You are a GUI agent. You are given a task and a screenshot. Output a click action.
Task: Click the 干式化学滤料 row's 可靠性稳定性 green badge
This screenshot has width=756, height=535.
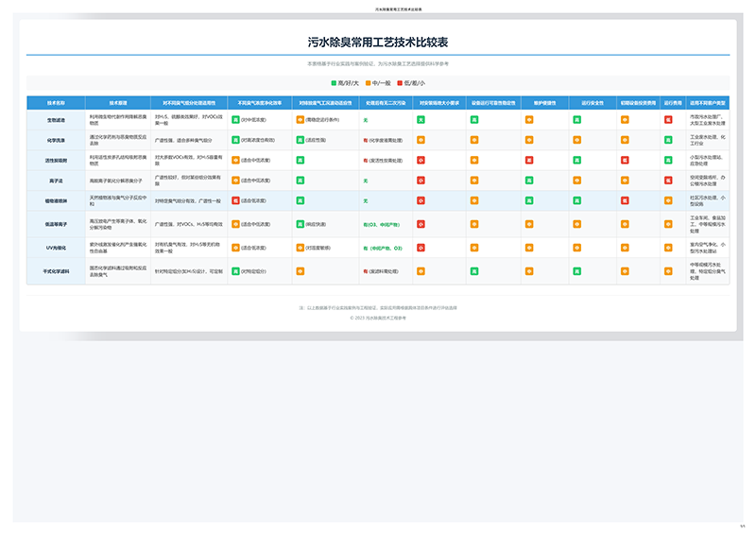tap(474, 270)
